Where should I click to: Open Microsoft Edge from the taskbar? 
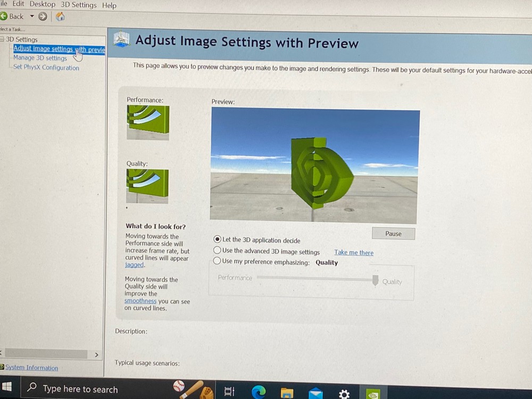[259, 392]
